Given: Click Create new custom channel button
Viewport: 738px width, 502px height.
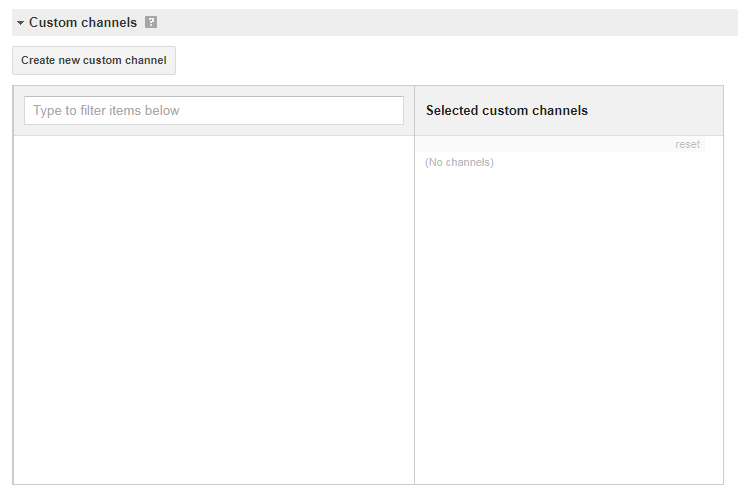Looking at the screenshot, I should pyautogui.click(x=94, y=60).
